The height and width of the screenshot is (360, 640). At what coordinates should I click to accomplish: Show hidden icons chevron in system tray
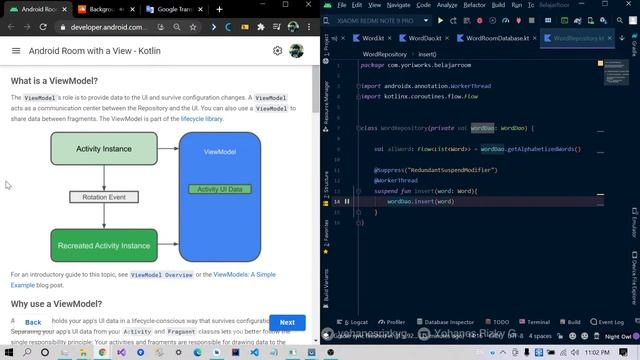[503, 352]
